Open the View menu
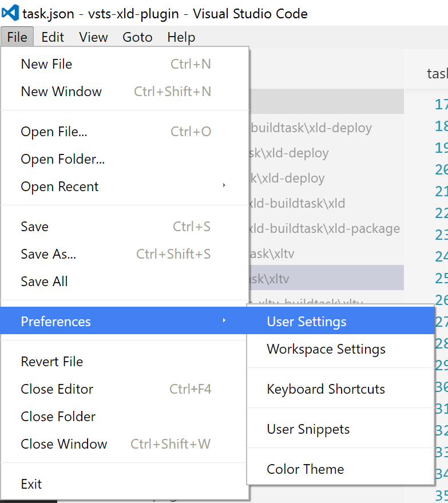The width and height of the screenshot is (448, 503). pos(93,37)
